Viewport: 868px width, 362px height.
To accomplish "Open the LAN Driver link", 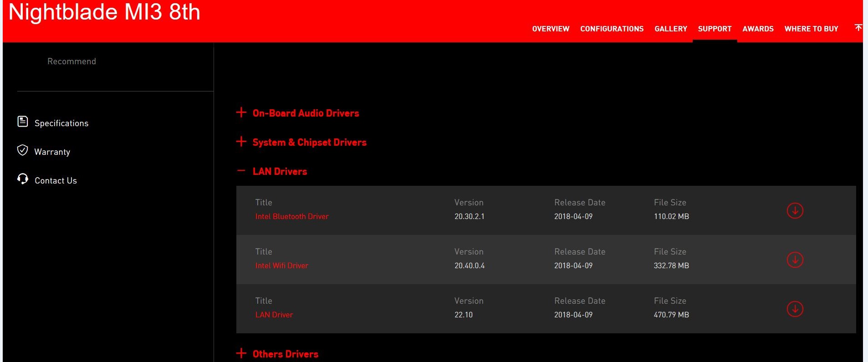I will pyautogui.click(x=274, y=315).
